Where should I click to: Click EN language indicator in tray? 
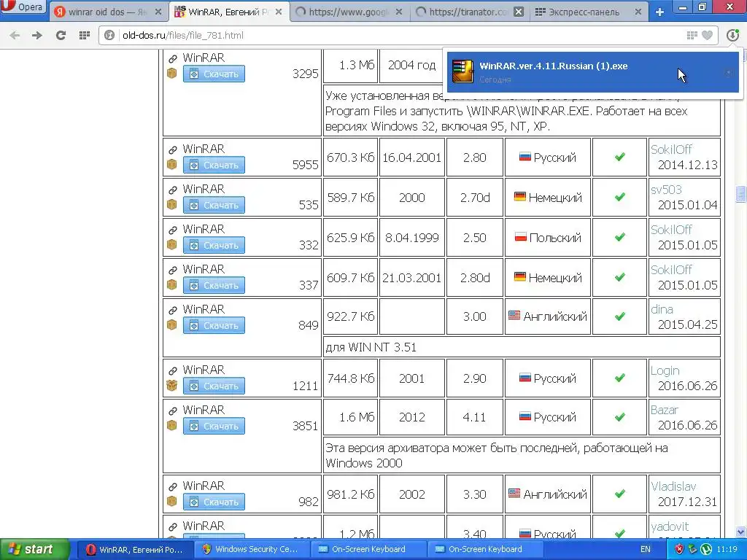coord(646,550)
